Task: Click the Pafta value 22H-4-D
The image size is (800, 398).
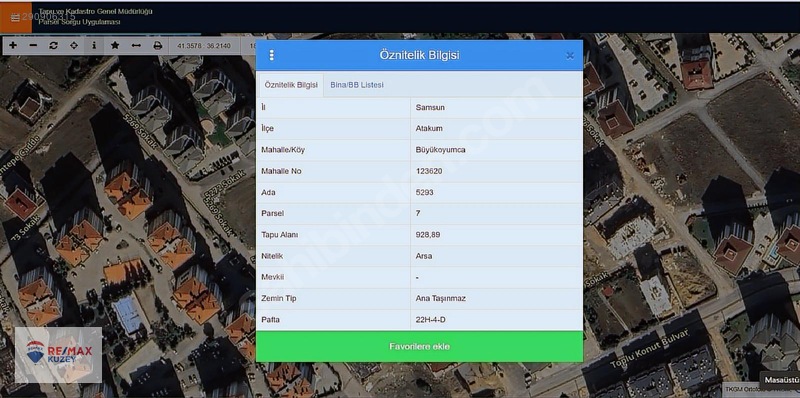Action: click(496, 320)
